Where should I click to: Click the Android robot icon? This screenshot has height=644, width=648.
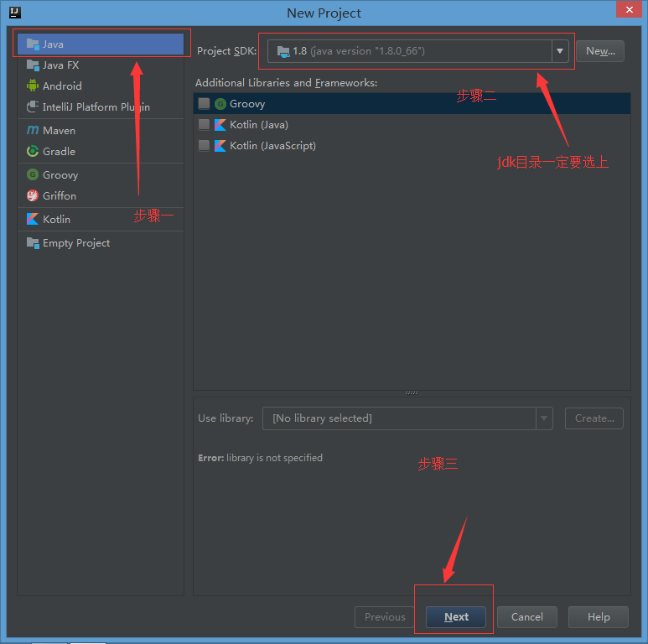click(x=33, y=86)
